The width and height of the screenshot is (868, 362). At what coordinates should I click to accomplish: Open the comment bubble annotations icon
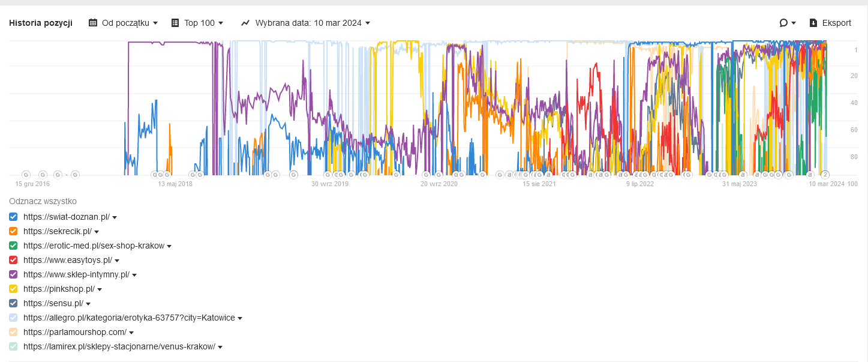pos(783,23)
